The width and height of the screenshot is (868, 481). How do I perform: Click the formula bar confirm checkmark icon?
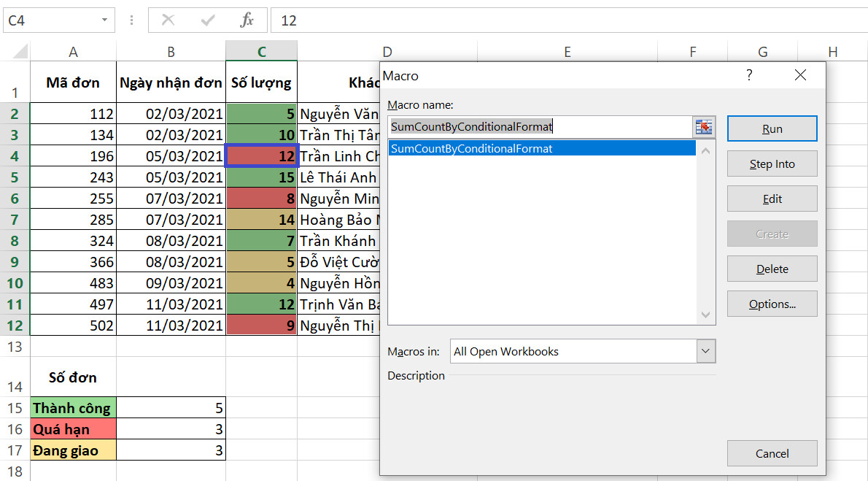[208, 20]
